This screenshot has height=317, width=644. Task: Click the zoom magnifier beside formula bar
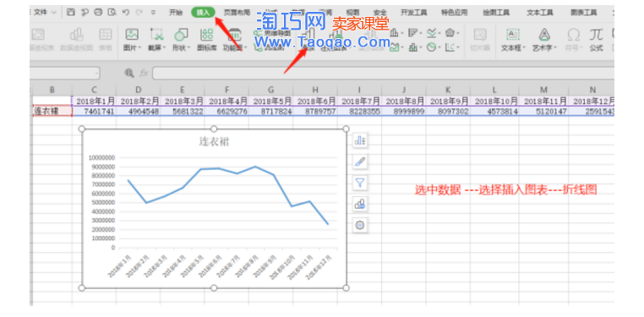pyautogui.click(x=129, y=73)
